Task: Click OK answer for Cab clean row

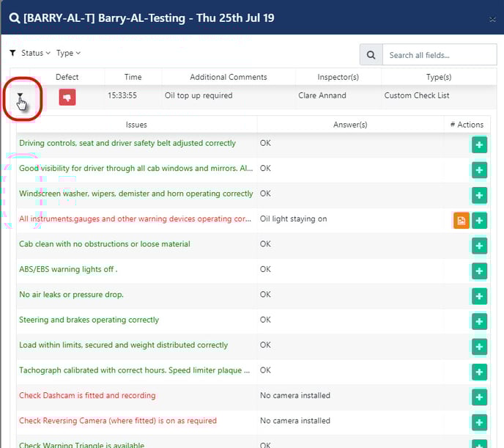Action: click(265, 244)
